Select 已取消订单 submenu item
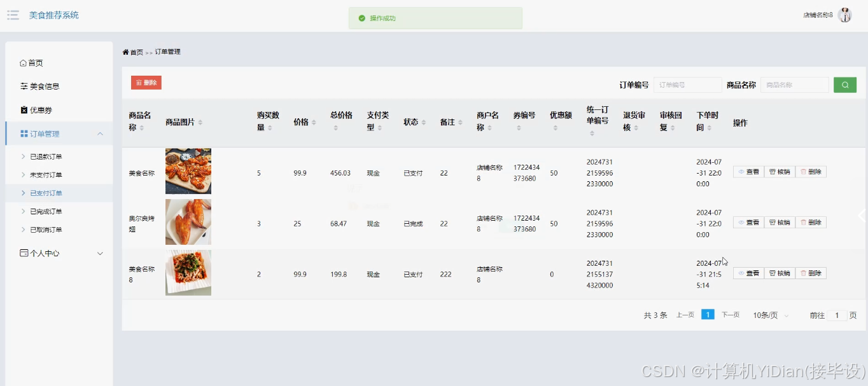 [x=59, y=230]
